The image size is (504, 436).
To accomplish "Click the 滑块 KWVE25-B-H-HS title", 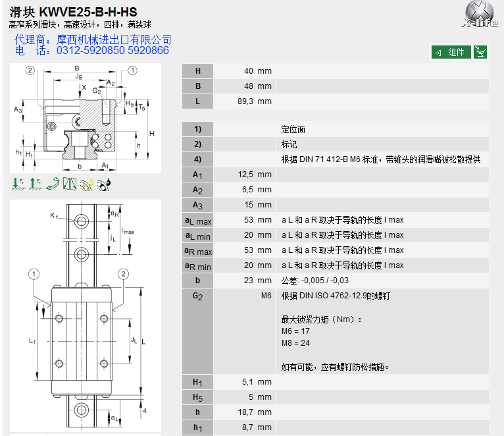I will 73,12.
